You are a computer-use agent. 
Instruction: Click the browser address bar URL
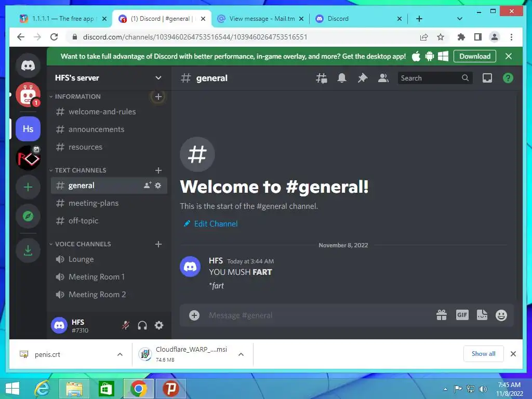point(195,37)
